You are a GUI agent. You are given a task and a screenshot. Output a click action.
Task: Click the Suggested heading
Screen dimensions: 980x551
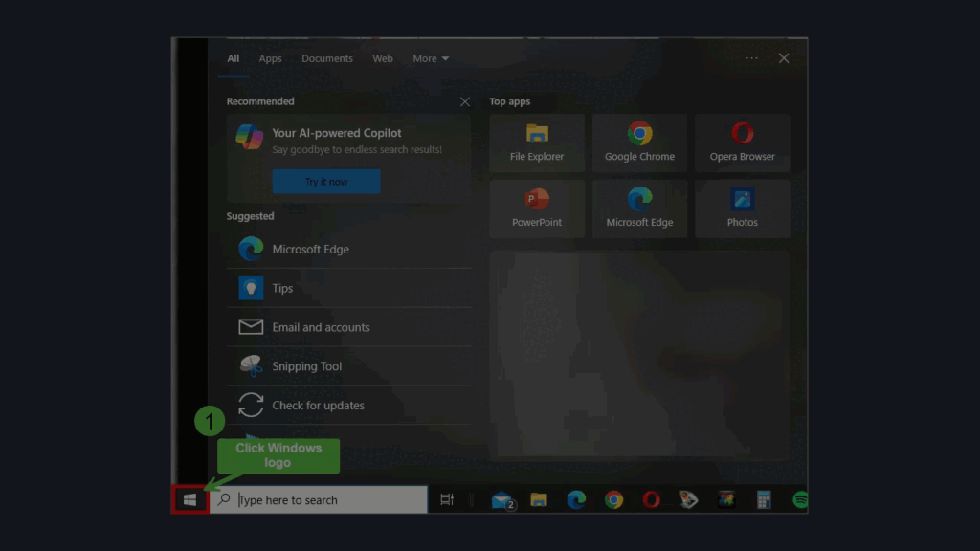[250, 216]
